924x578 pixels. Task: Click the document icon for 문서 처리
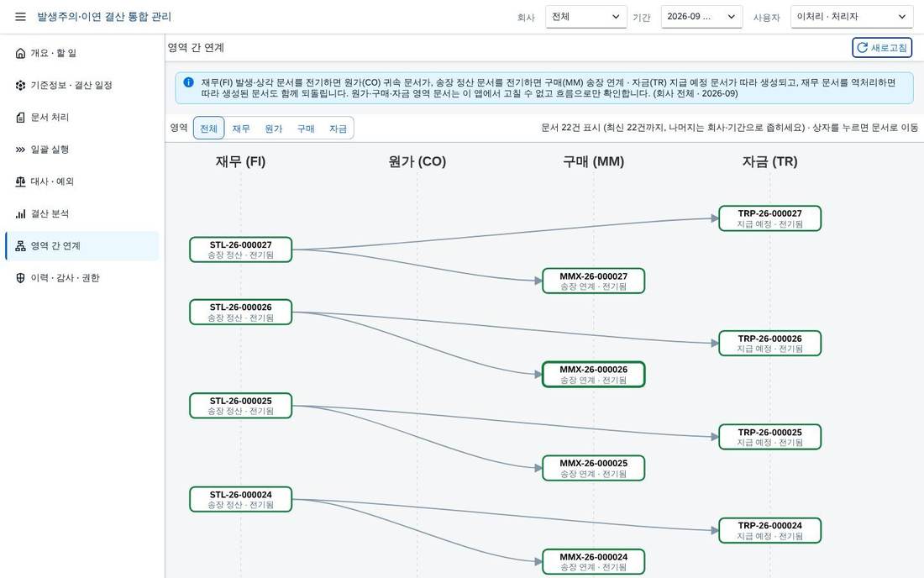(x=21, y=118)
